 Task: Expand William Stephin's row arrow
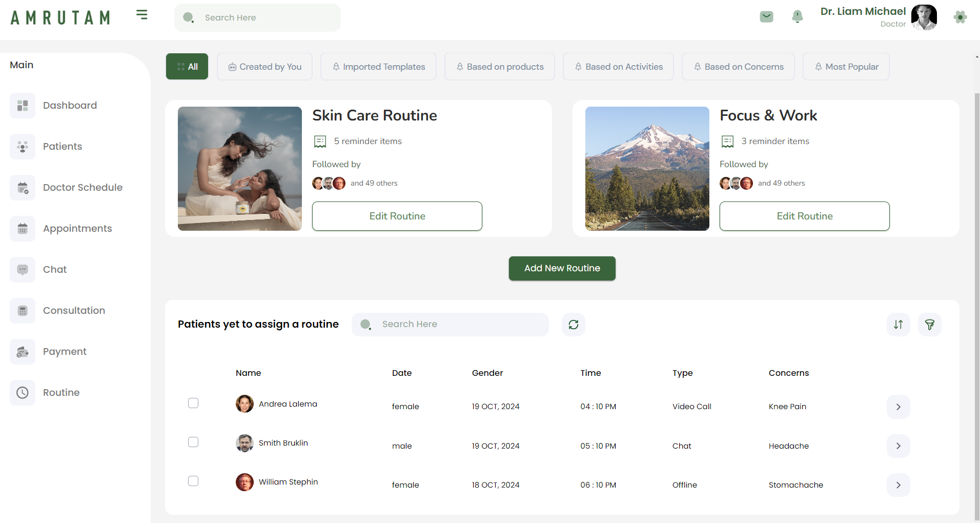[899, 485]
